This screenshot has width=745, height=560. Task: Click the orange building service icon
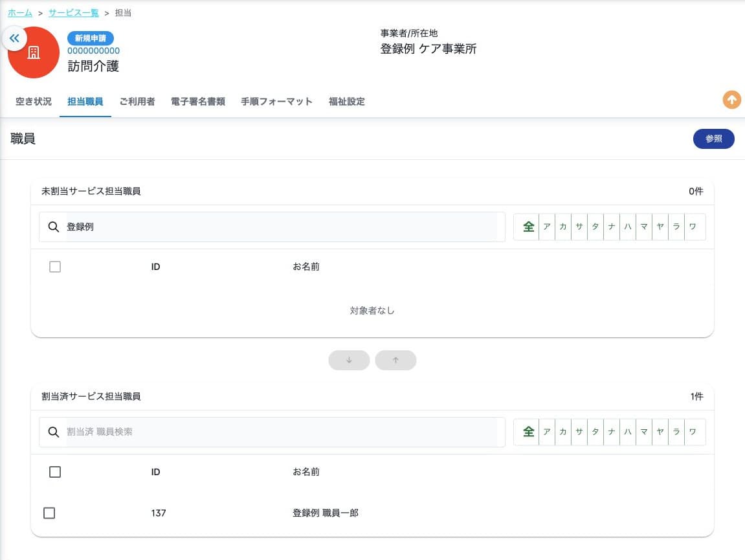click(x=34, y=52)
